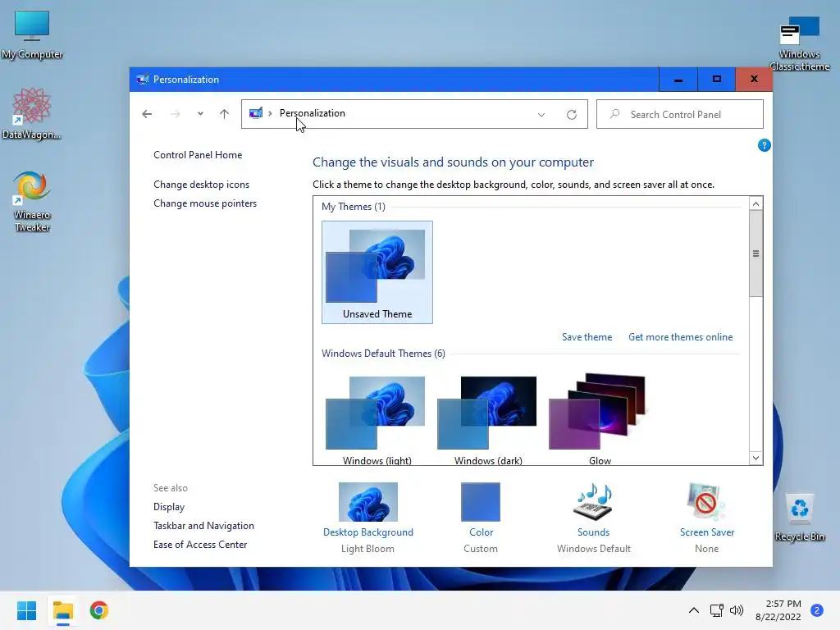This screenshot has width=840, height=630.
Task: Select the Unsaved Theme thumbnail
Action: pos(377,272)
